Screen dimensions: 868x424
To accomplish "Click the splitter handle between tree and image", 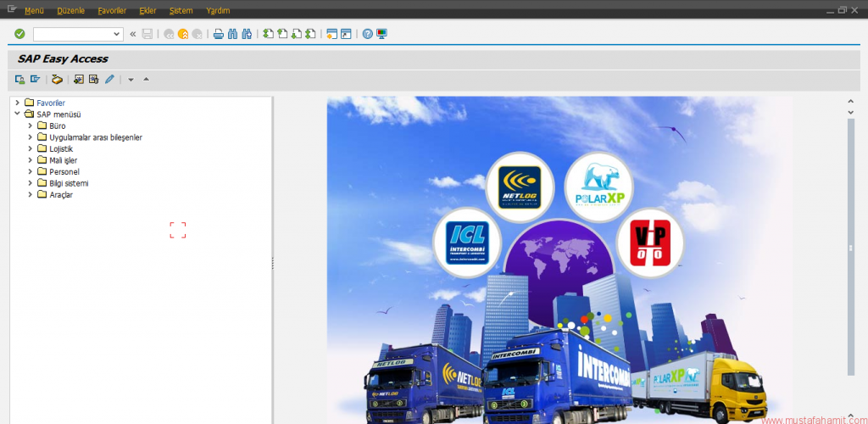I will tap(273, 264).
